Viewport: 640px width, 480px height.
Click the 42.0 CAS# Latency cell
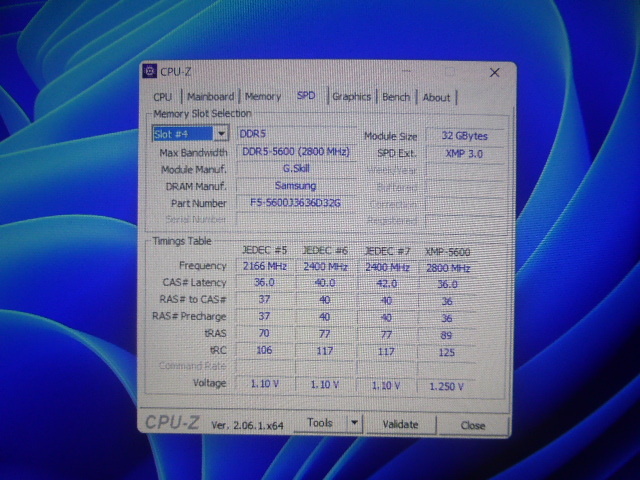coord(387,284)
